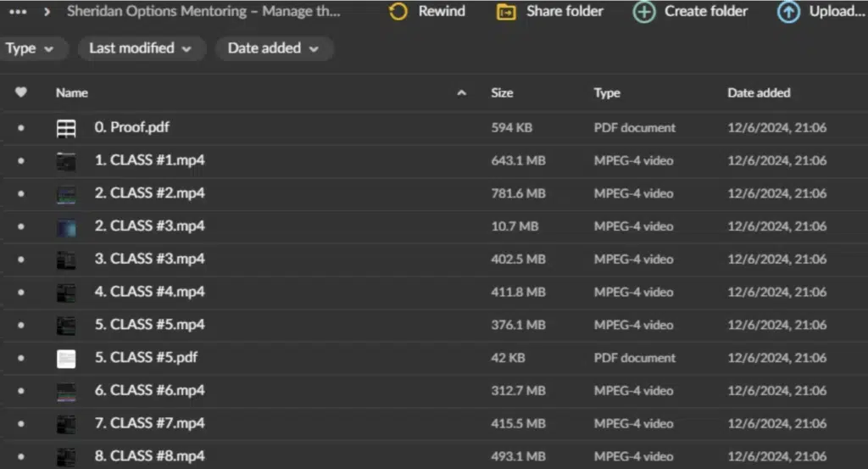Toggle favorite dot for 1. CLASS #1.mp4

point(20,160)
